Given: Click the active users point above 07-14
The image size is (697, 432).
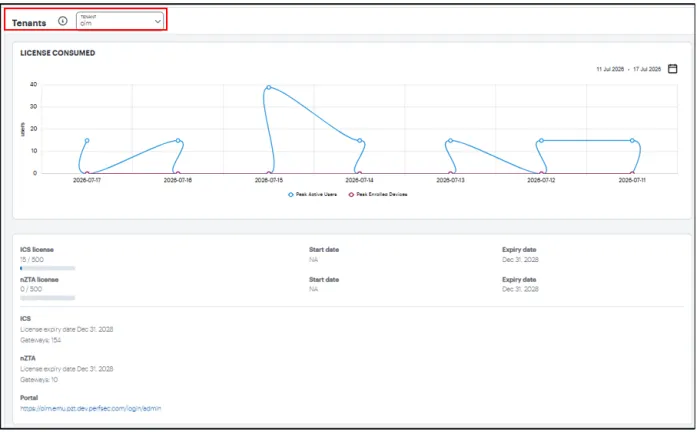Looking at the screenshot, I should [x=360, y=140].
